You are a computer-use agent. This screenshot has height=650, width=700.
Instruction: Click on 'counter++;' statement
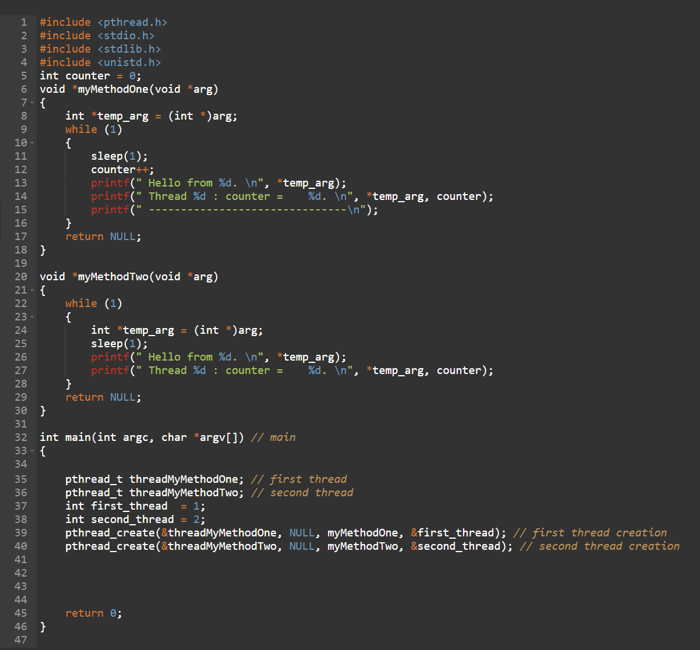122,170
